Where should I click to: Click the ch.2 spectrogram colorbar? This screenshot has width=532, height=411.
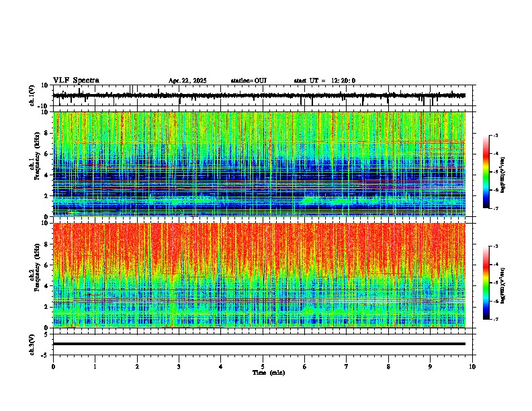(486, 283)
